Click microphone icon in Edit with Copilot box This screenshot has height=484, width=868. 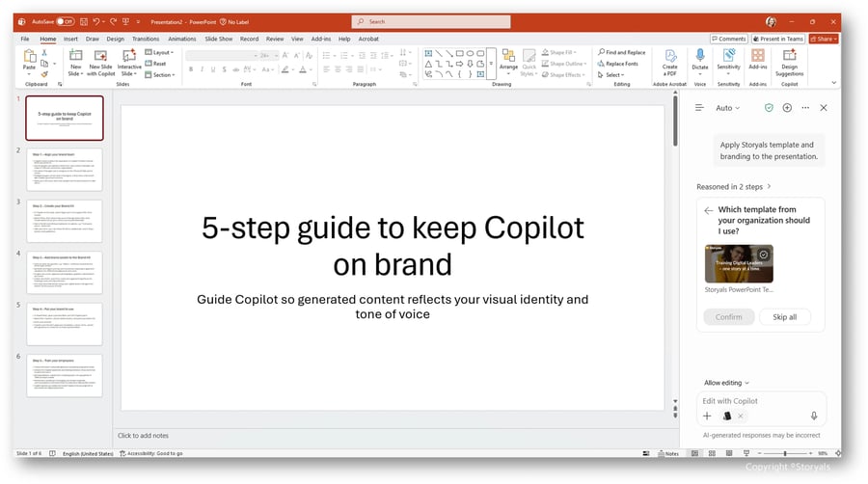tap(814, 416)
